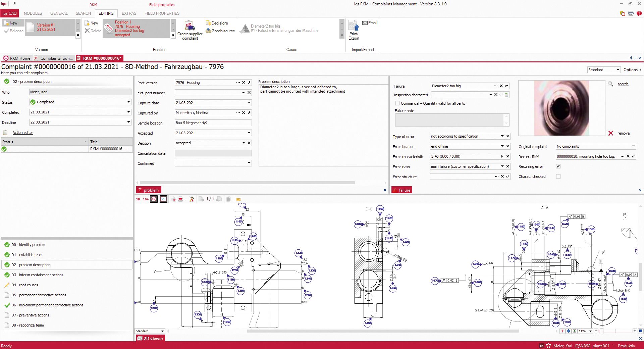Select the Goods source icon
This screenshot has height=349, width=644.
(x=209, y=31)
